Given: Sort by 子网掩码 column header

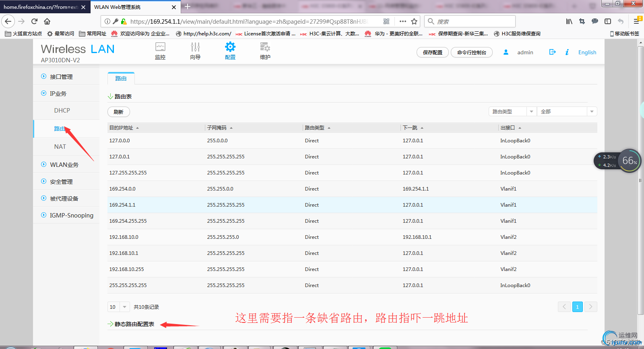Looking at the screenshot, I should pos(220,127).
